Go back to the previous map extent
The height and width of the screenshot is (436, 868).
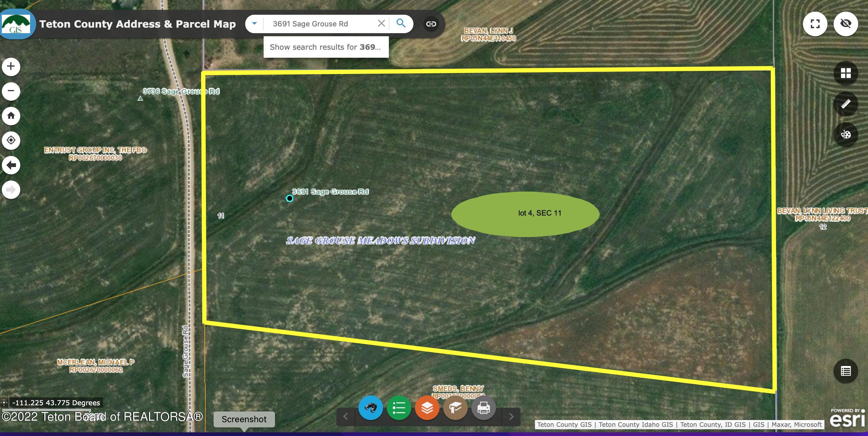pyautogui.click(x=11, y=165)
